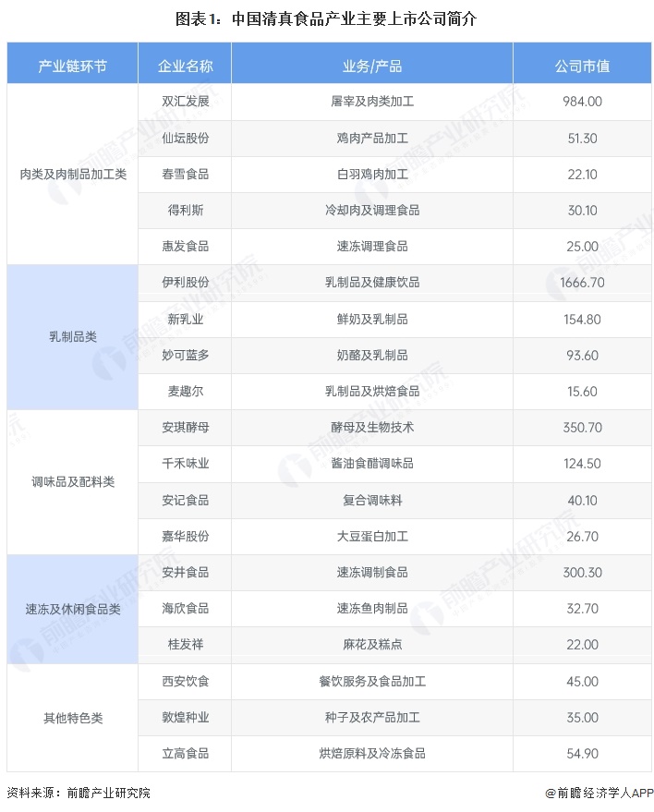
Task: Click the 速冻调理食品 business cell
Action: [x=371, y=247]
